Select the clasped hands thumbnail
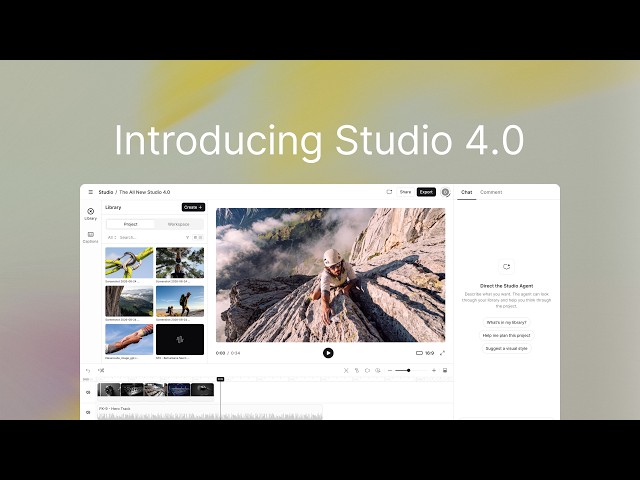This screenshot has width=640, height=480. coord(129,340)
